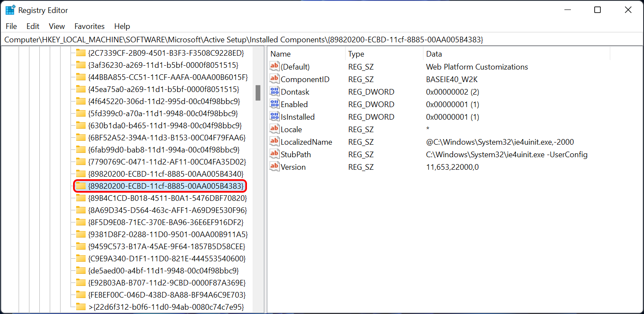The height and width of the screenshot is (314, 644).
Task: Click folder icon of {89B4C1CD-B018-4511-B0A1-5476DBF70820}
Action: pyautogui.click(x=80, y=198)
